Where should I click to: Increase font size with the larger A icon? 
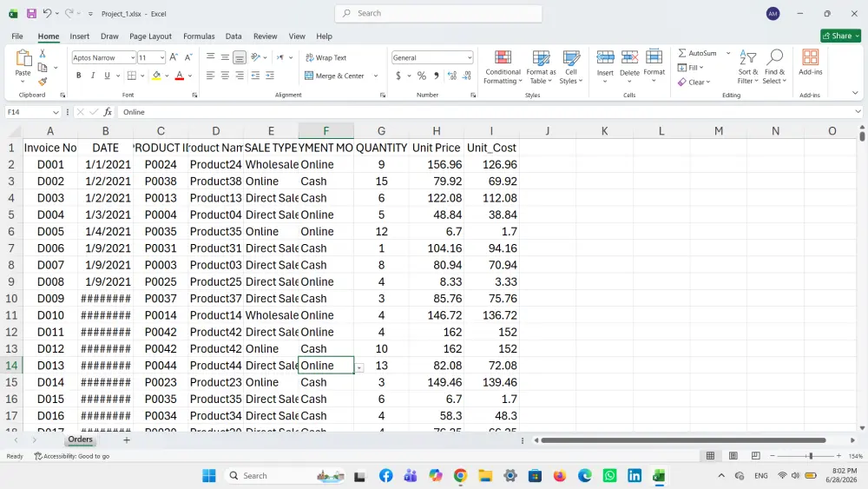[174, 57]
